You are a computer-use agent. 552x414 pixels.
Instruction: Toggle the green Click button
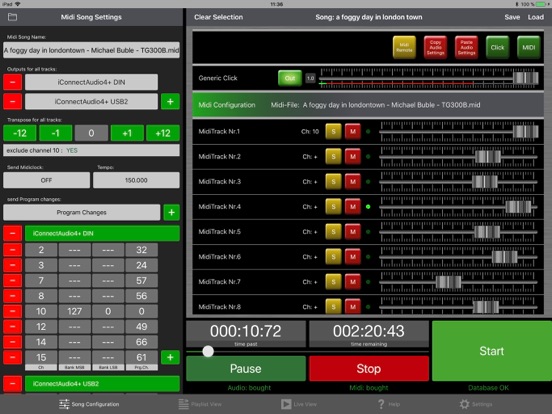(497, 48)
